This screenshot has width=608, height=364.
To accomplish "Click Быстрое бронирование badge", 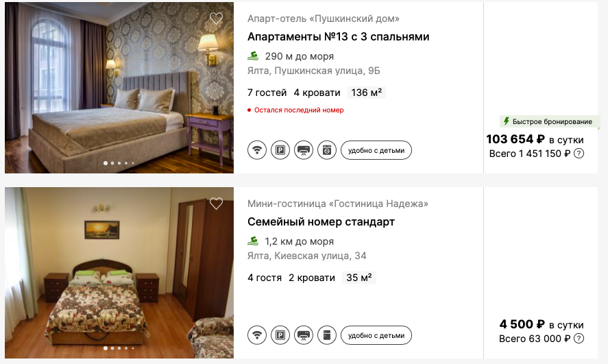I will coord(550,122).
